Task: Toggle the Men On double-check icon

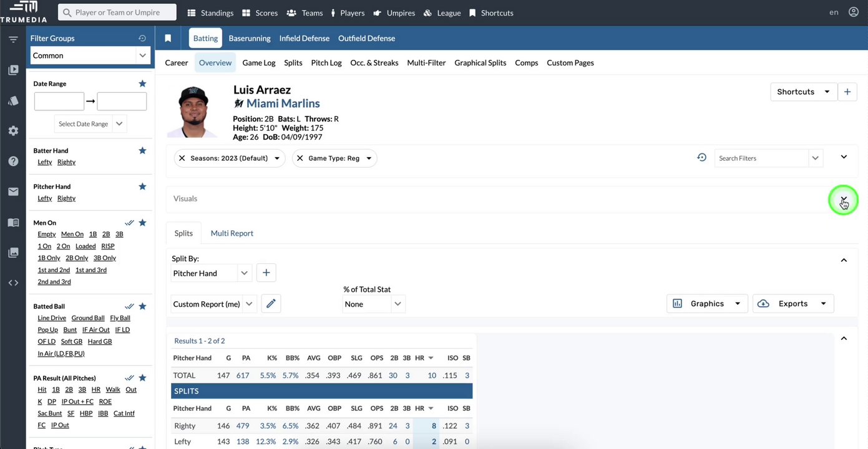Action: 129,223
